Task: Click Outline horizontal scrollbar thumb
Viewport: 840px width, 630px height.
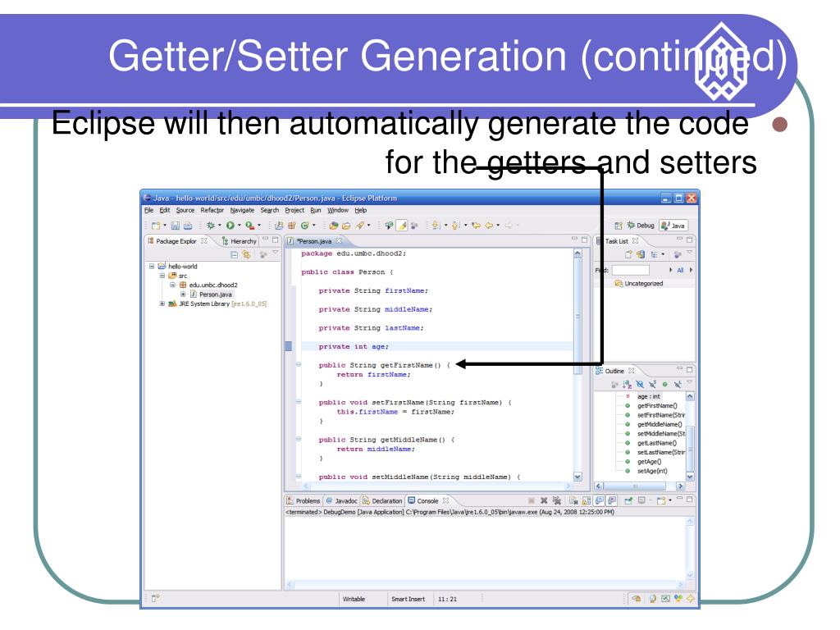Action: point(636,486)
